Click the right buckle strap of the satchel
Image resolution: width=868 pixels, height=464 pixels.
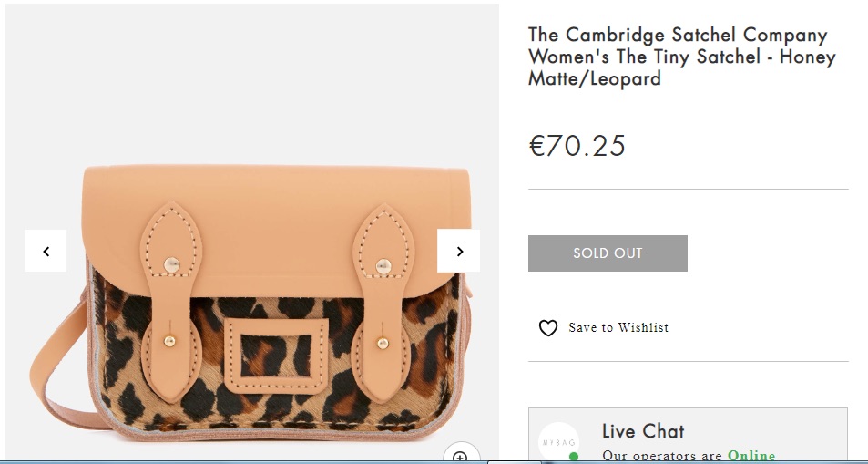pos(383,302)
